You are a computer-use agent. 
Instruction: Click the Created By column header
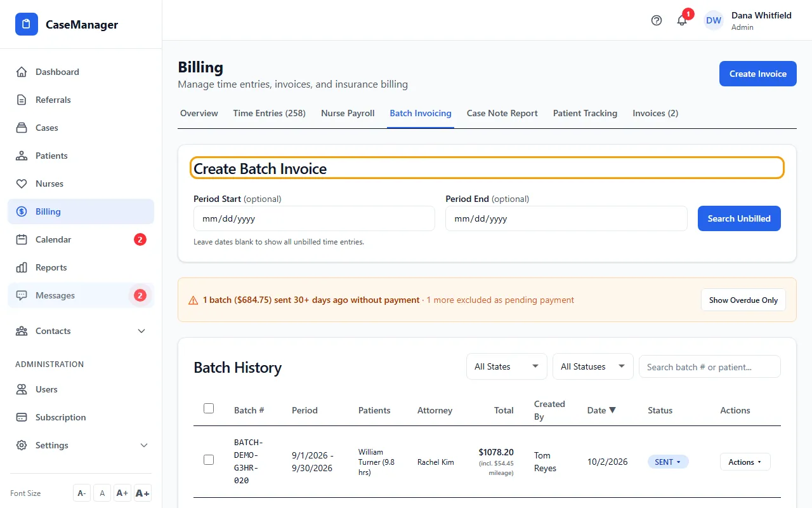(x=549, y=410)
